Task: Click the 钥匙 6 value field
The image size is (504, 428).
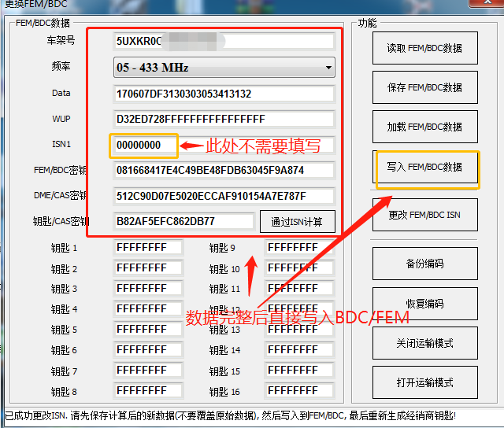Action: 148,349
